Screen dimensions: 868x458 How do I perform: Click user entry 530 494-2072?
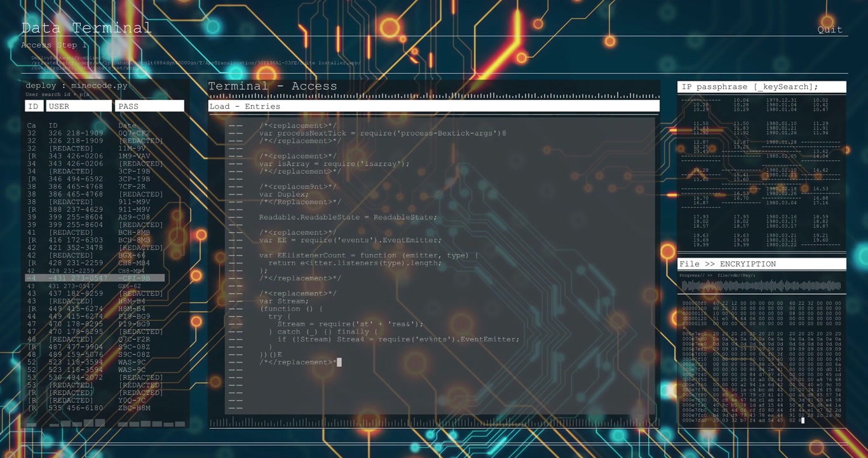76,377
